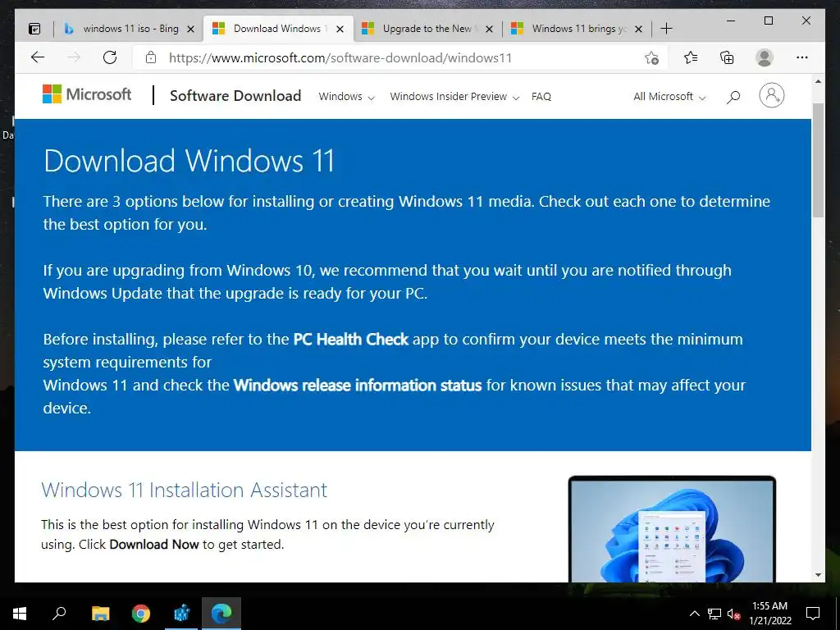Open taskbar clock showing 1:55 AM

point(769,614)
